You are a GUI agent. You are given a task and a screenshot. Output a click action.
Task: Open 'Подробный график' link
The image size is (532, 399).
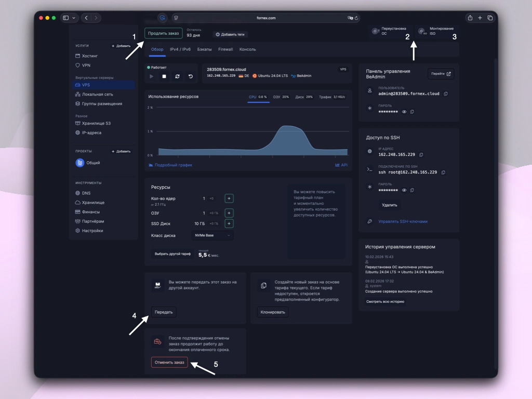coord(170,165)
